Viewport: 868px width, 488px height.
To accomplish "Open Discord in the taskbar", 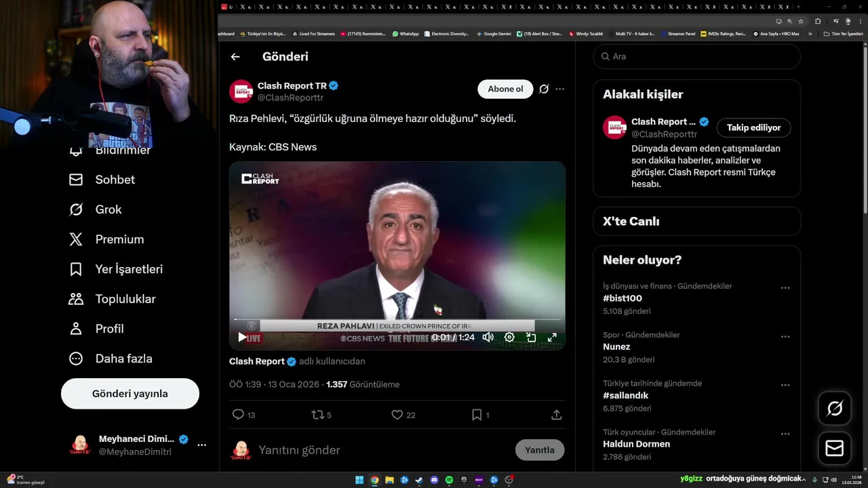I will tap(434, 481).
